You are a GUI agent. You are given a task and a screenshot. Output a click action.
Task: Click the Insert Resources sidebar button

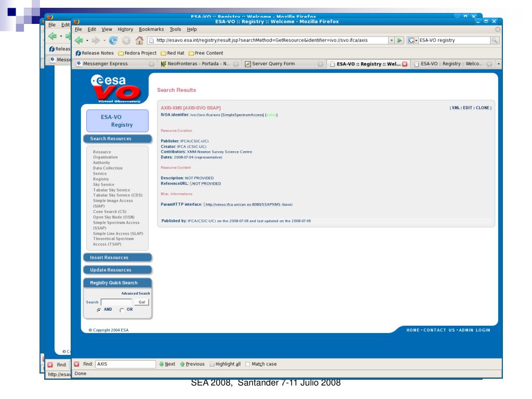point(117,258)
